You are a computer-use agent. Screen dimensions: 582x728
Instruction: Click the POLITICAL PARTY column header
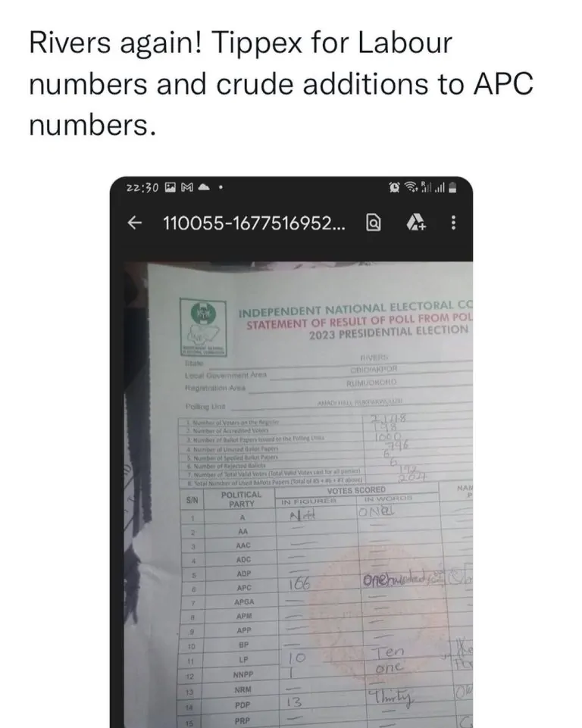(241, 498)
